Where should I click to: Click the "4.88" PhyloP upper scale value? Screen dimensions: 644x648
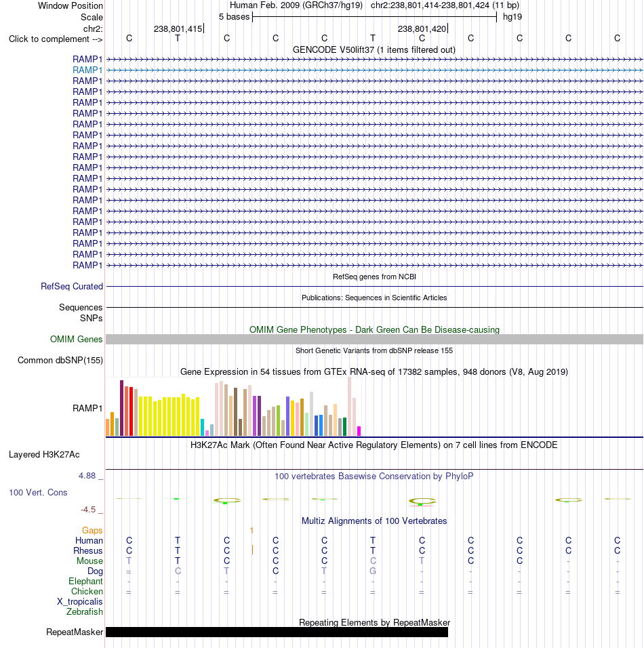coord(87,476)
